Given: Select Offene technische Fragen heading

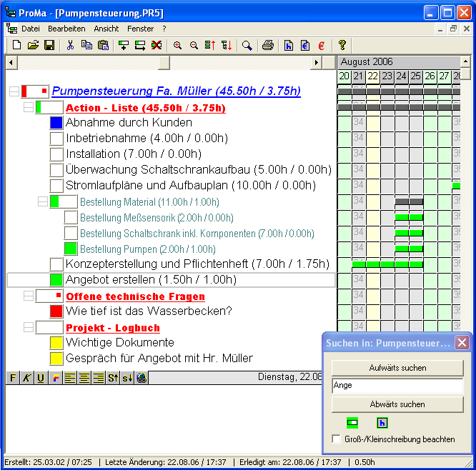Looking at the screenshot, I should [135, 296].
